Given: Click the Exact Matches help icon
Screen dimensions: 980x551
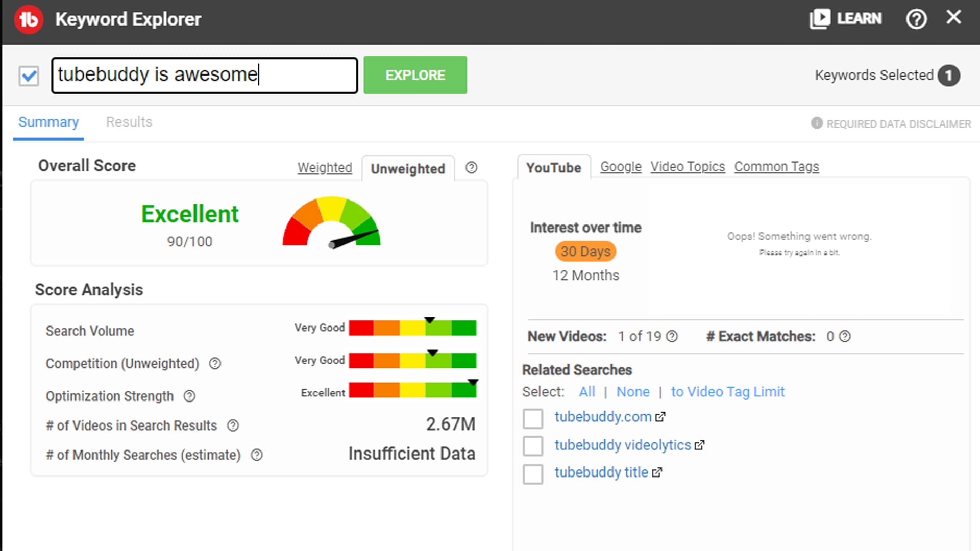Looking at the screenshot, I should click(845, 336).
